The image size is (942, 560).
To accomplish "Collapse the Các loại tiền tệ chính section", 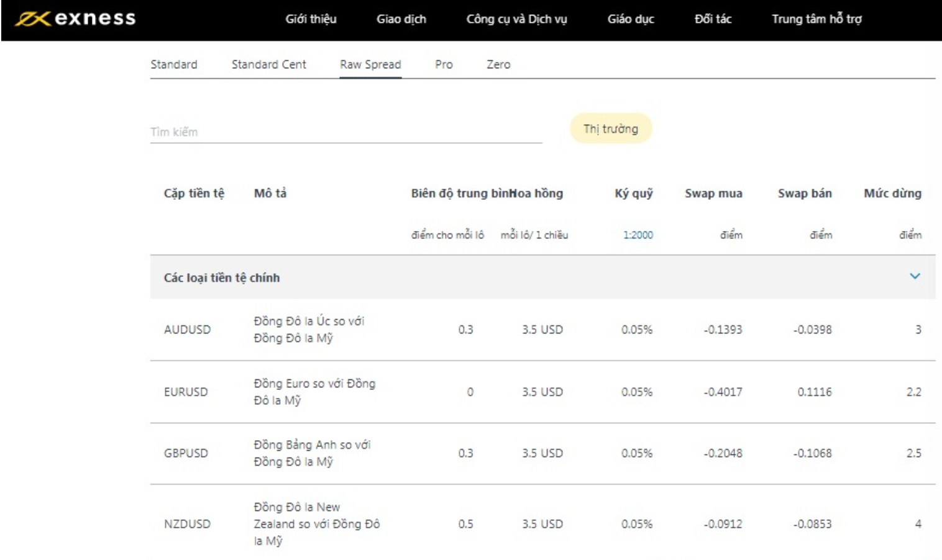I will 915,276.
